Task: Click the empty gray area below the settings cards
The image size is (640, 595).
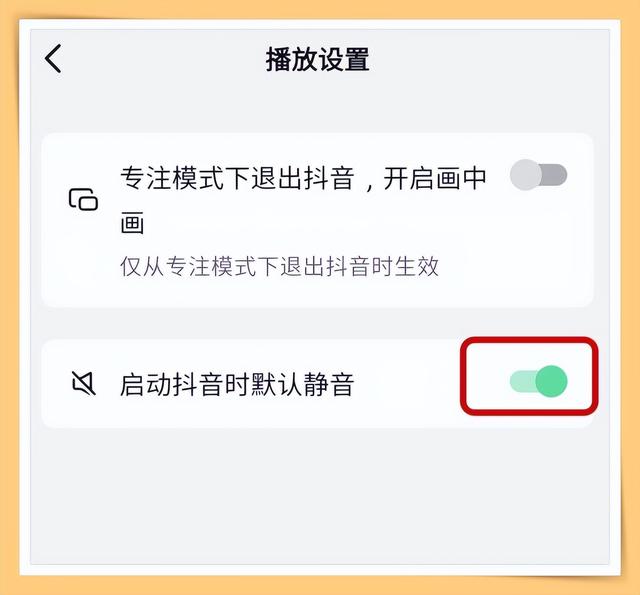Action: pos(320,498)
